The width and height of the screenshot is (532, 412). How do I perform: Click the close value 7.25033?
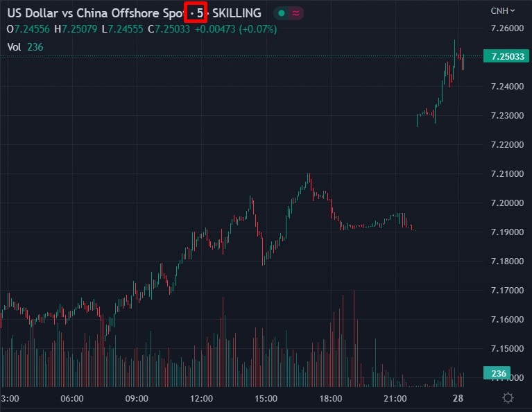click(x=172, y=29)
